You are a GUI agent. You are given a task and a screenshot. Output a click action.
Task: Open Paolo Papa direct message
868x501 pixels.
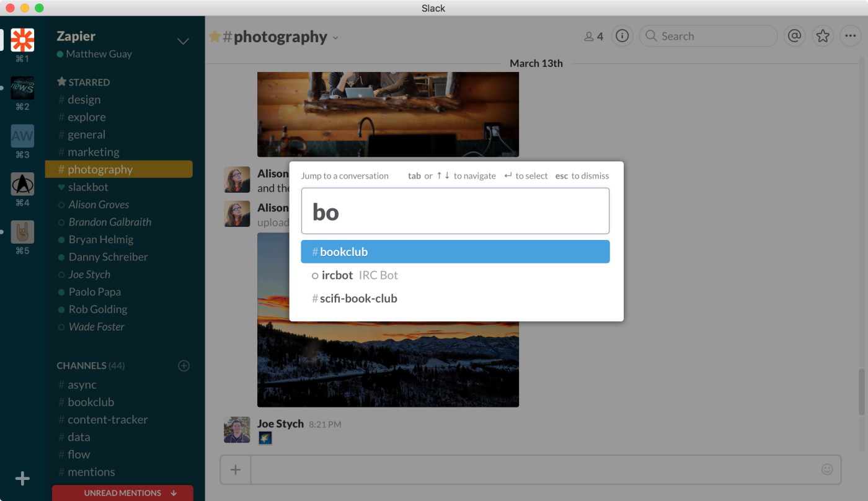click(89, 292)
